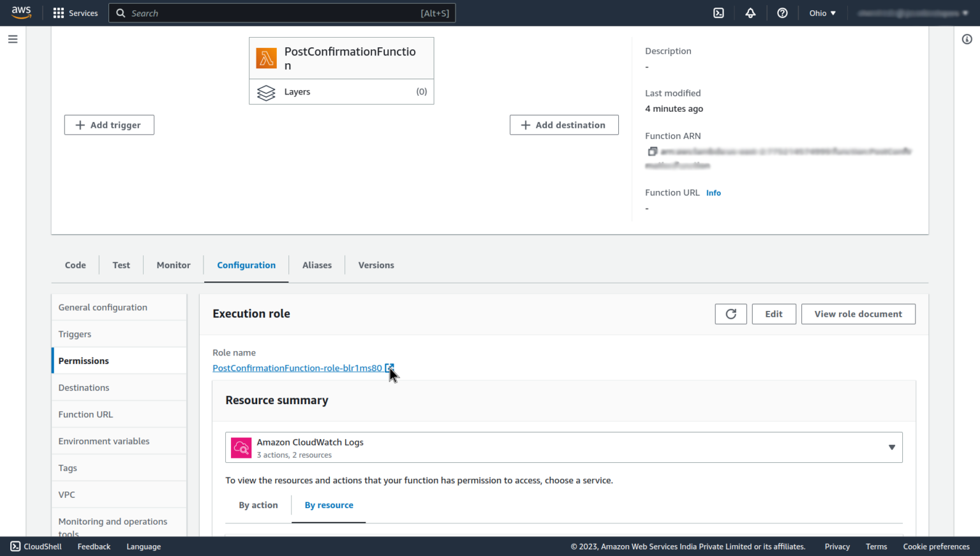Open the Ohio region selector
Viewport: 980px width, 556px height.
click(x=822, y=13)
